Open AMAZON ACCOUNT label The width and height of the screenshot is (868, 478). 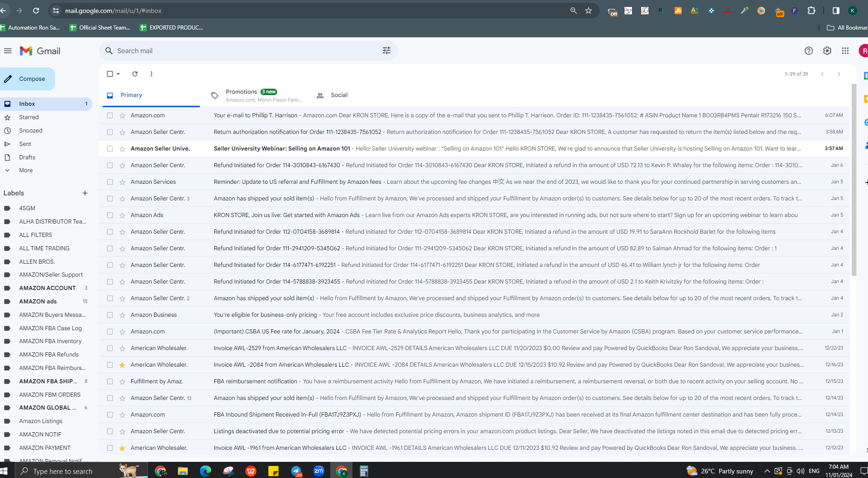[x=46, y=288]
